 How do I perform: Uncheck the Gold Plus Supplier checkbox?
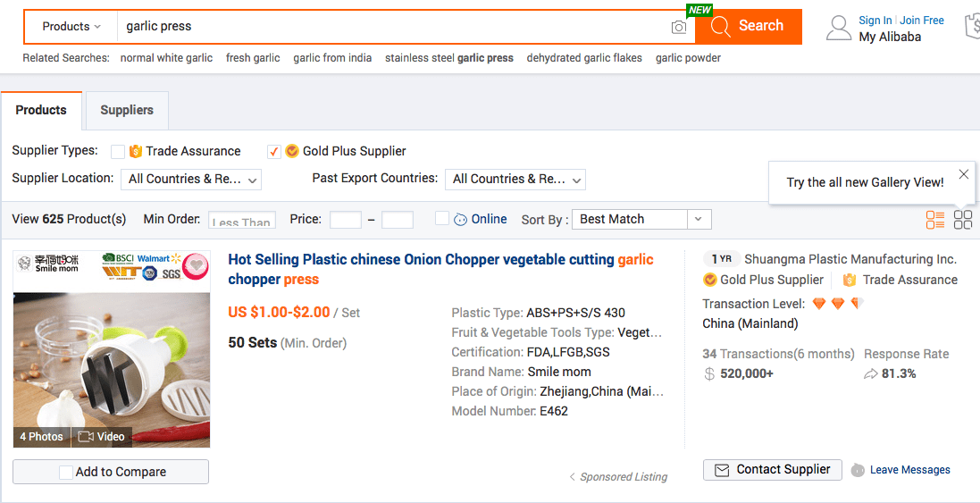click(273, 151)
